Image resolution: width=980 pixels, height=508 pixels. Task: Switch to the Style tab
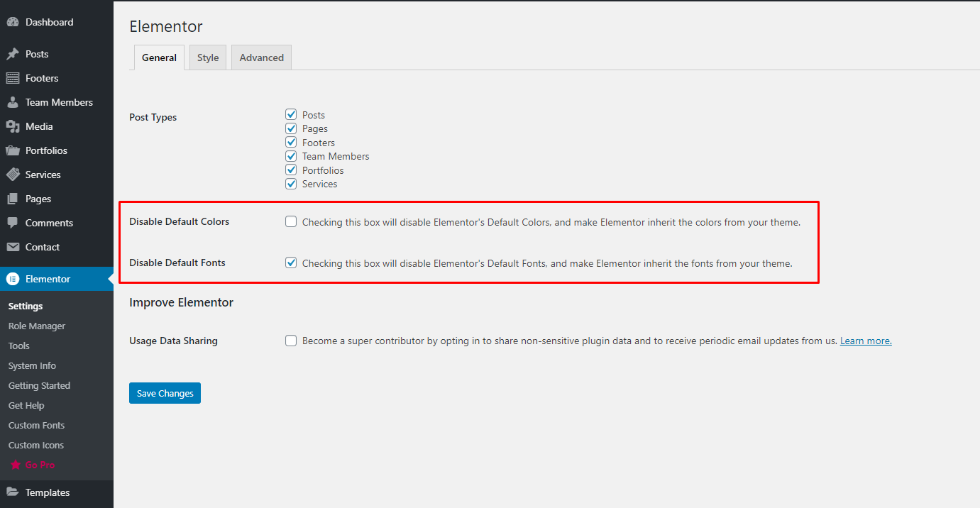click(x=208, y=58)
